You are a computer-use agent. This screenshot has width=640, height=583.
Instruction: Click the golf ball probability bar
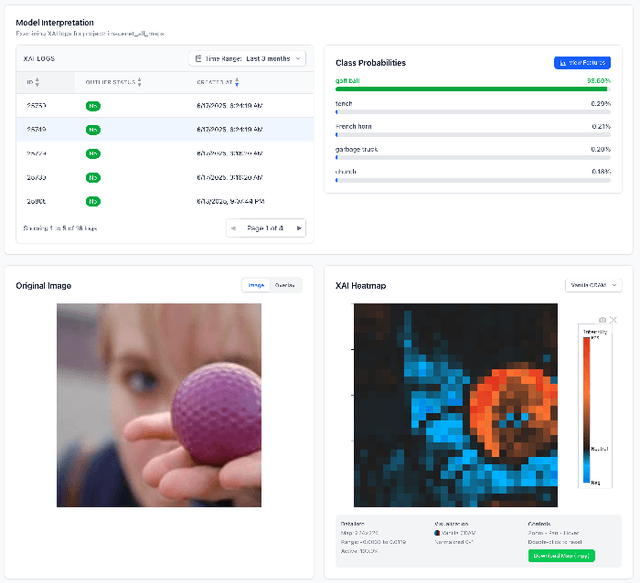(473, 89)
